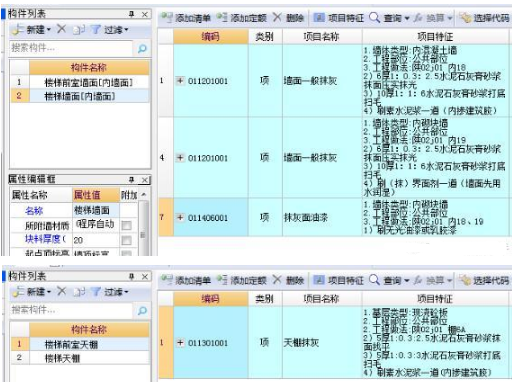Click 添加清单 icon above the 天棚抹灰 table

(166, 280)
